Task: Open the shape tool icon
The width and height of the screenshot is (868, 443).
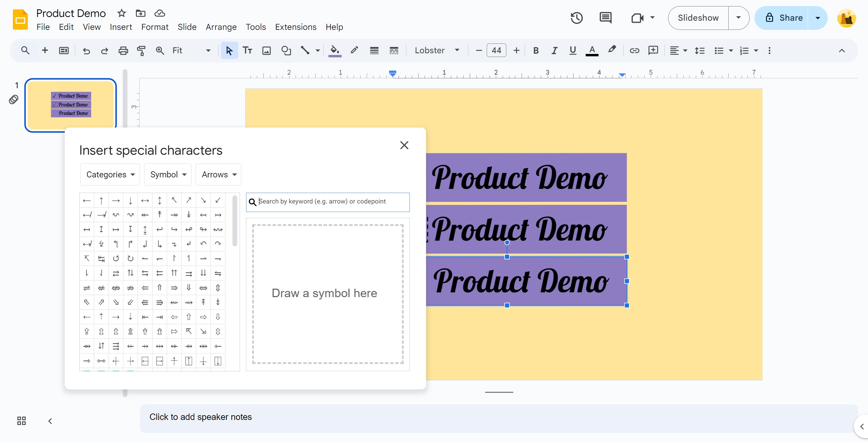Action: (x=286, y=51)
